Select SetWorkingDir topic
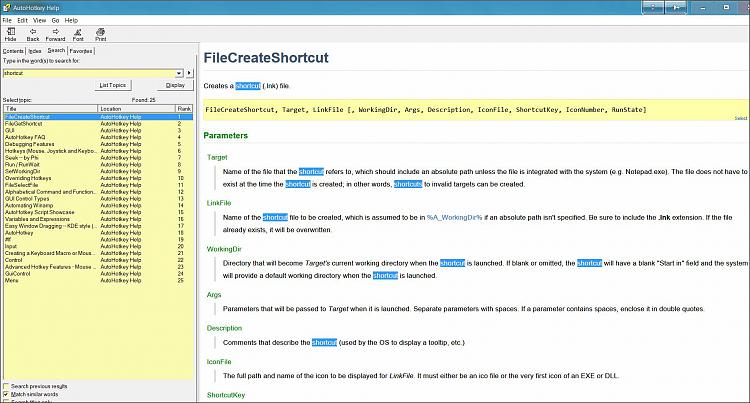The image size is (750, 403). pyautogui.click(x=98, y=171)
